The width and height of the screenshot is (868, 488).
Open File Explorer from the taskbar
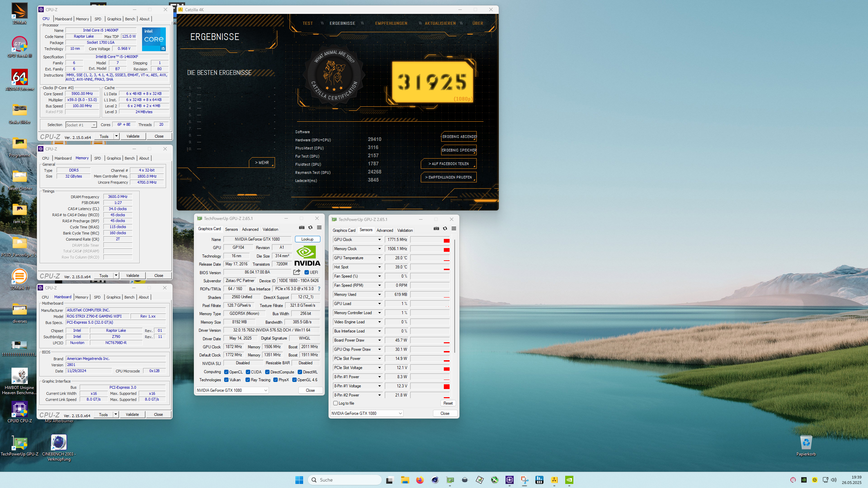(x=405, y=480)
